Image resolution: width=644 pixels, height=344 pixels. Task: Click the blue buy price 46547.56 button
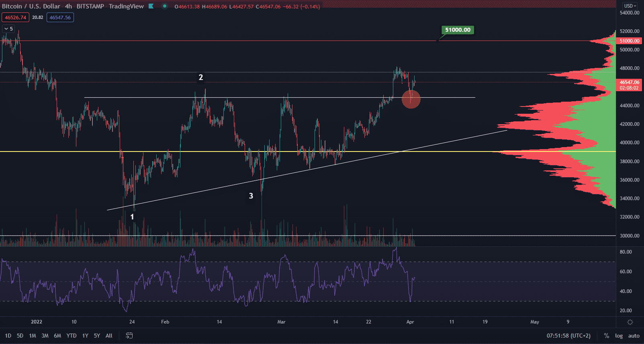point(60,17)
